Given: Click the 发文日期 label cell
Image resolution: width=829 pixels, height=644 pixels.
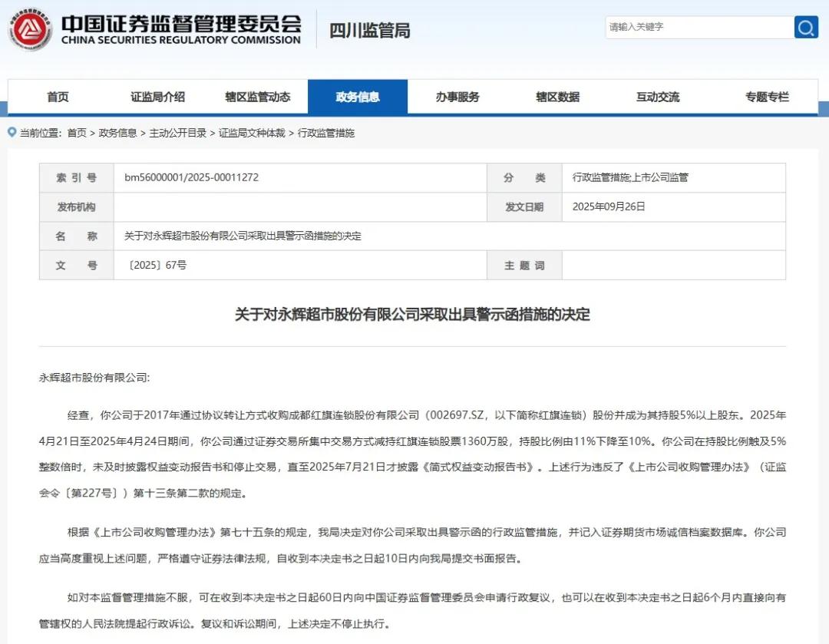Looking at the screenshot, I should (524, 206).
